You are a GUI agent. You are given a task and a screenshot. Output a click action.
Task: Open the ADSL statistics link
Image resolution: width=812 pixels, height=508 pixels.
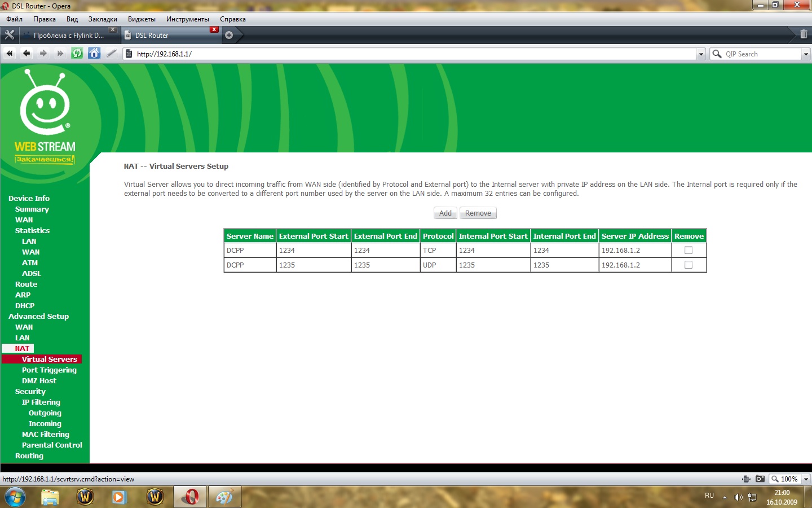click(32, 274)
